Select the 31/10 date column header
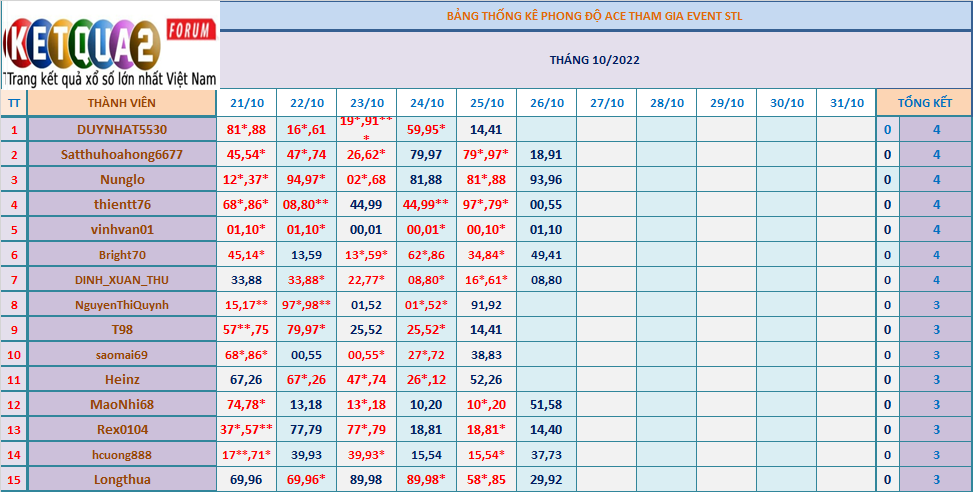This screenshot has width=973, height=492. (846, 103)
